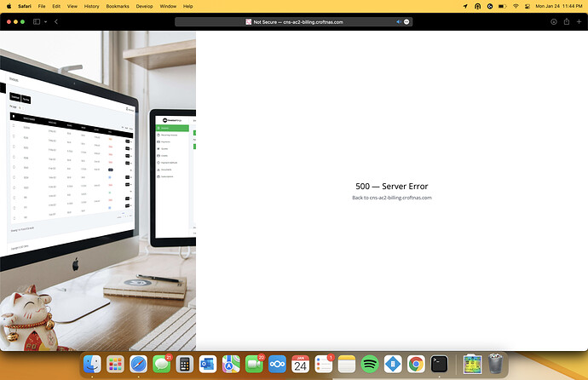Go back with the toolbar back arrow

pos(56,22)
